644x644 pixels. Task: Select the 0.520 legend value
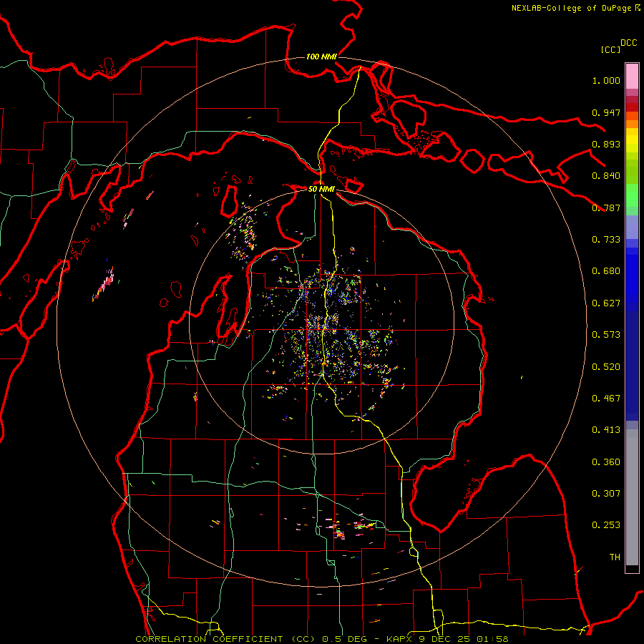click(606, 367)
